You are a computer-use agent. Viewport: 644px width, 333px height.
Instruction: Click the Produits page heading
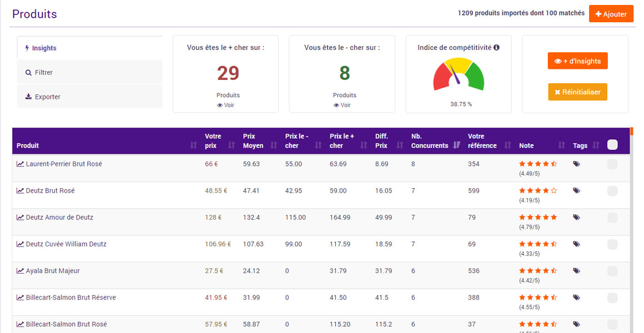pos(34,14)
